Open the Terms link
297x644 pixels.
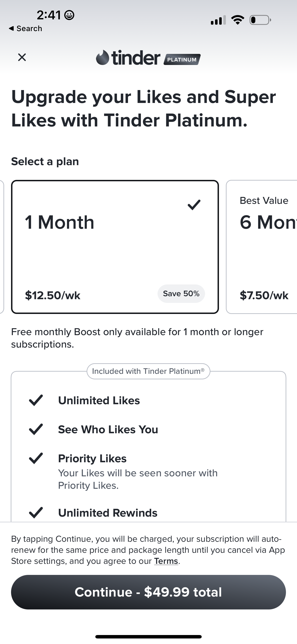(x=166, y=561)
